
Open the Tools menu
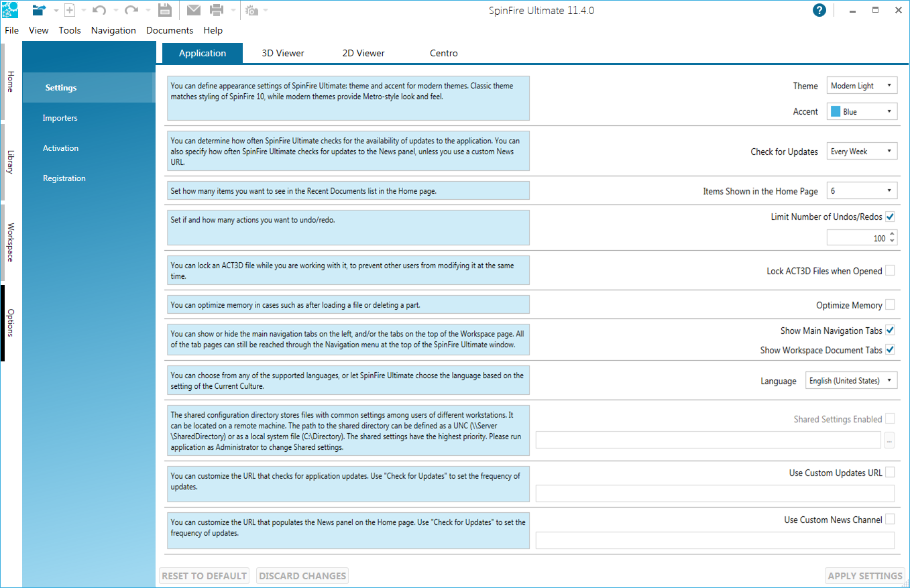pyautogui.click(x=70, y=30)
